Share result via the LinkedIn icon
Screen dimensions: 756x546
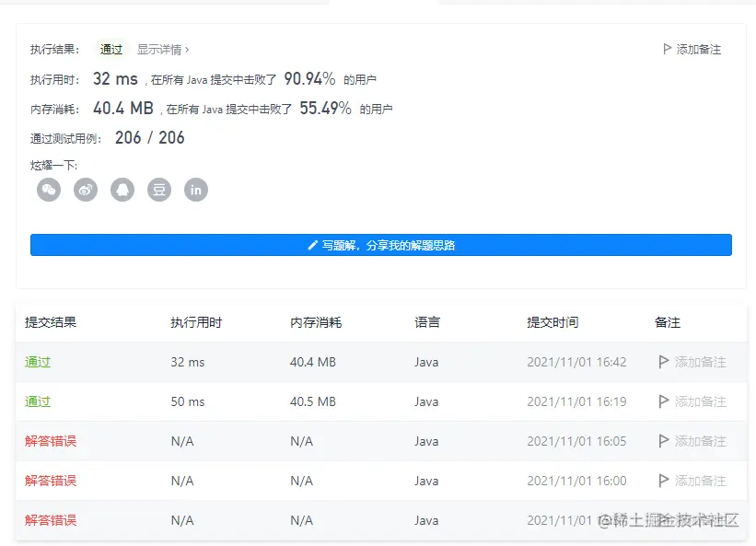(x=196, y=190)
